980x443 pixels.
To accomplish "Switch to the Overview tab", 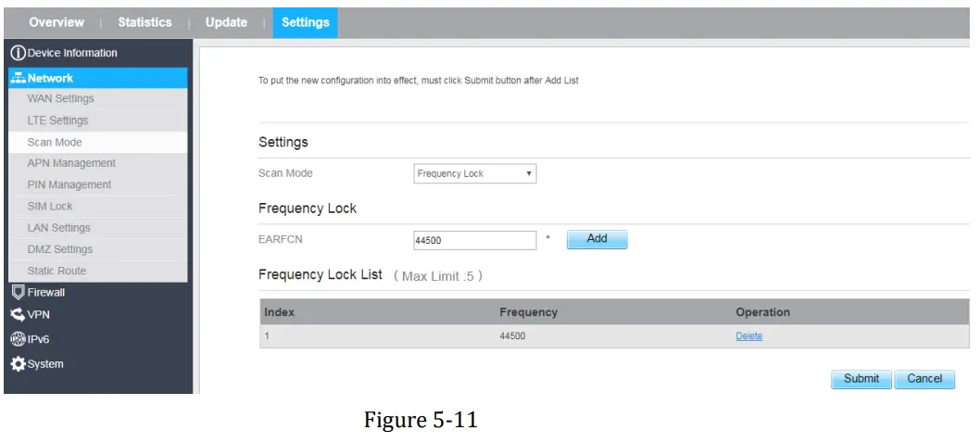I will pos(57,22).
